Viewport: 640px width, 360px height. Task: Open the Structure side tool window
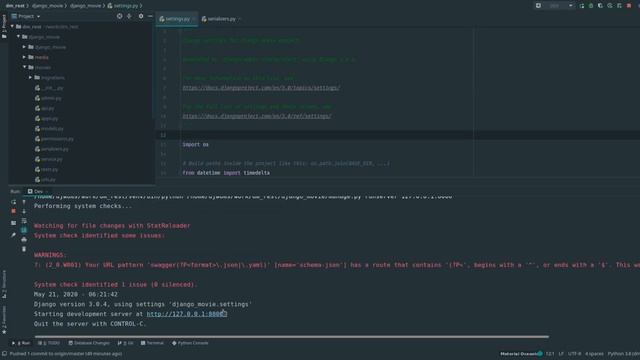click(4, 284)
